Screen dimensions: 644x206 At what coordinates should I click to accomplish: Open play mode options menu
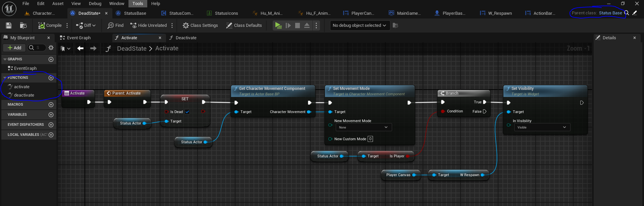point(316,25)
